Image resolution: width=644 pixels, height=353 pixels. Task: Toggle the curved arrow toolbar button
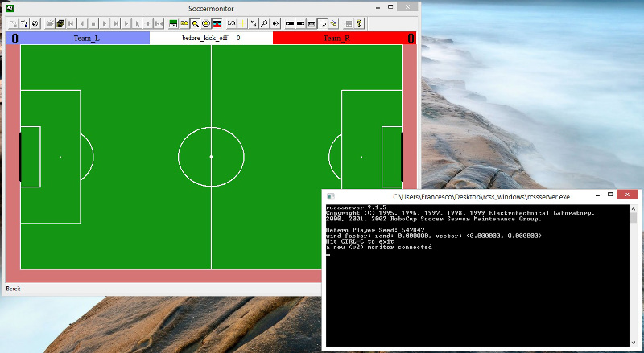(323, 23)
